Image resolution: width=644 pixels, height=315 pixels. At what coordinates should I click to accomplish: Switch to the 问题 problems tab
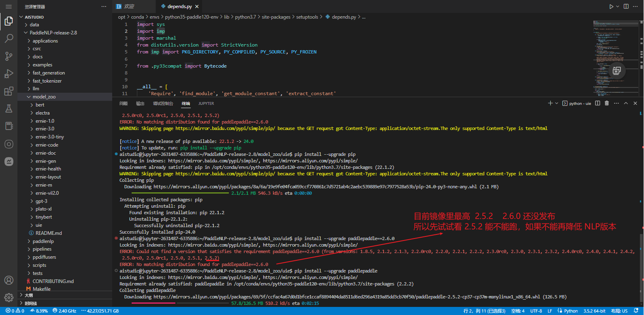[124, 104]
